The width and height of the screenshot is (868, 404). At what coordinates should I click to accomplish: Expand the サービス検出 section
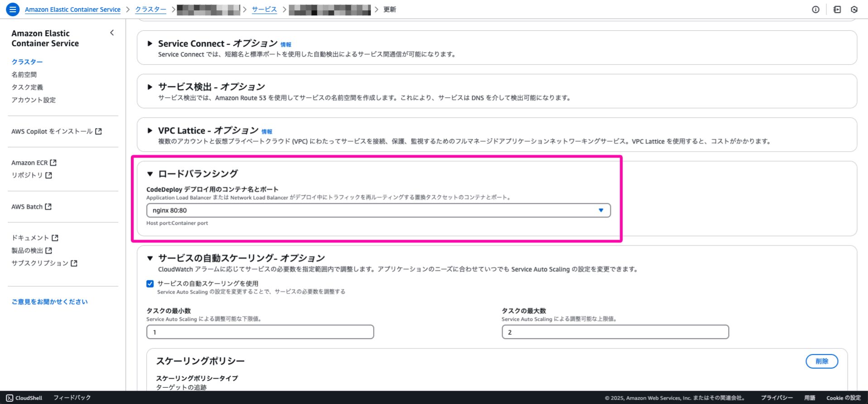pyautogui.click(x=150, y=87)
